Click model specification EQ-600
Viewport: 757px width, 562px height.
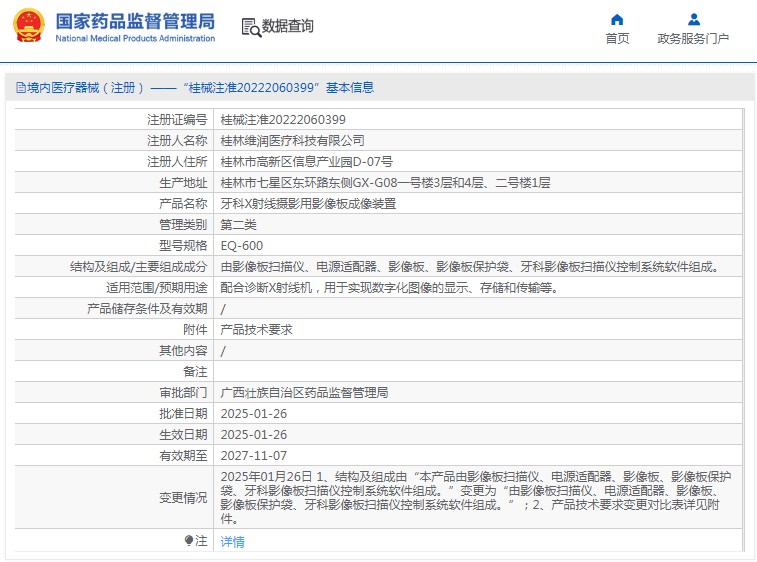pos(242,246)
